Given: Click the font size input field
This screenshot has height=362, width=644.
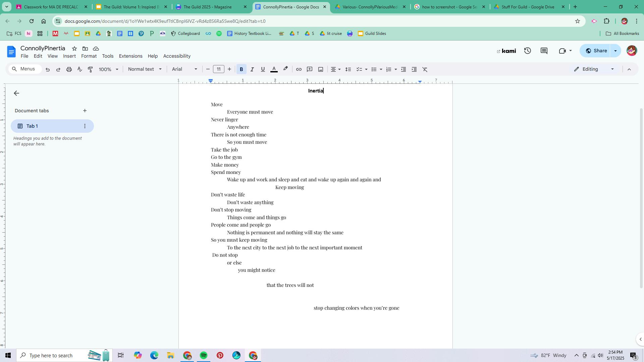Looking at the screenshot, I should tap(219, 69).
